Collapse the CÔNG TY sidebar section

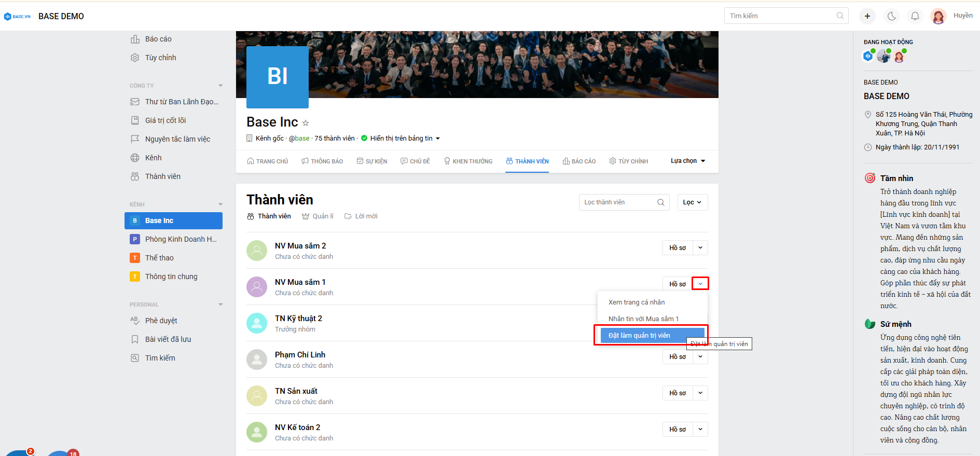tap(220, 86)
